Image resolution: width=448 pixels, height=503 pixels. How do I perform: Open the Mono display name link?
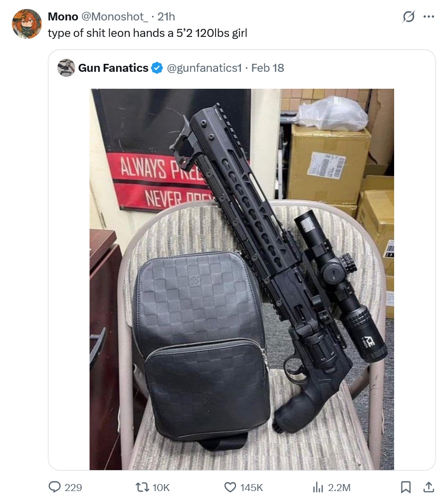click(63, 16)
